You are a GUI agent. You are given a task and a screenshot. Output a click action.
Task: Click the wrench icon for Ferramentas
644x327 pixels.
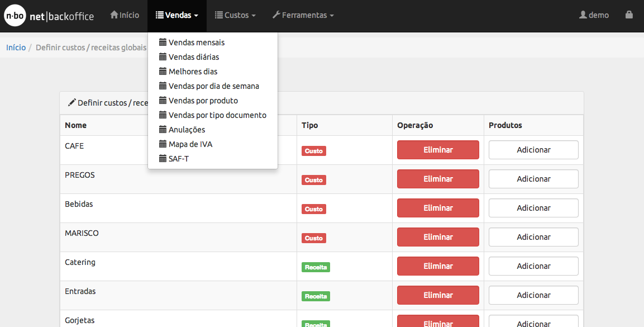tap(276, 15)
